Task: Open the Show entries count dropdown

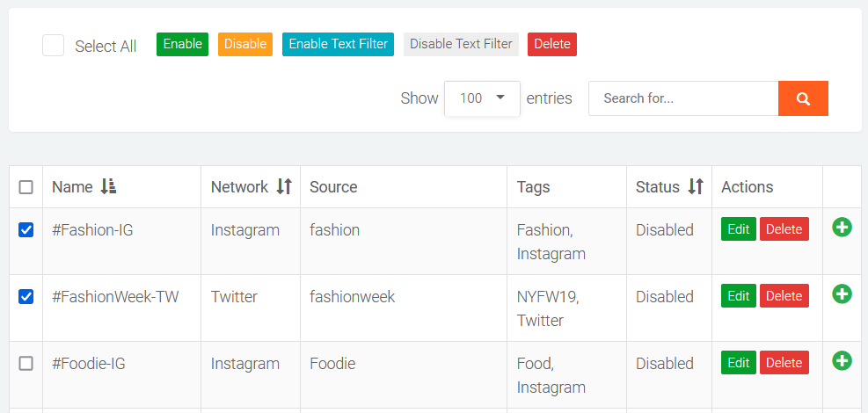Action: [482, 98]
